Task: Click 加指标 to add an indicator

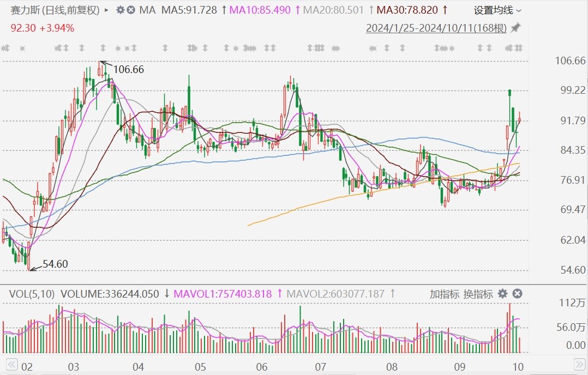Action: tap(445, 294)
